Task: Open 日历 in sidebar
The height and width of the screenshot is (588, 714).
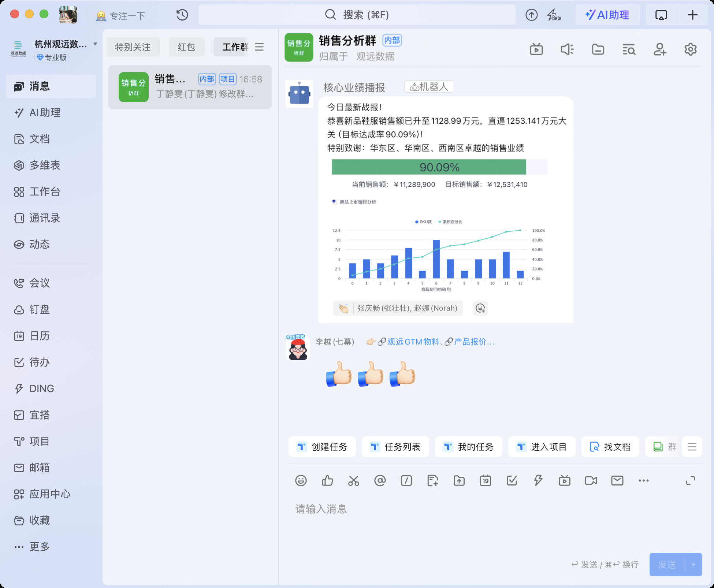Action: click(39, 336)
